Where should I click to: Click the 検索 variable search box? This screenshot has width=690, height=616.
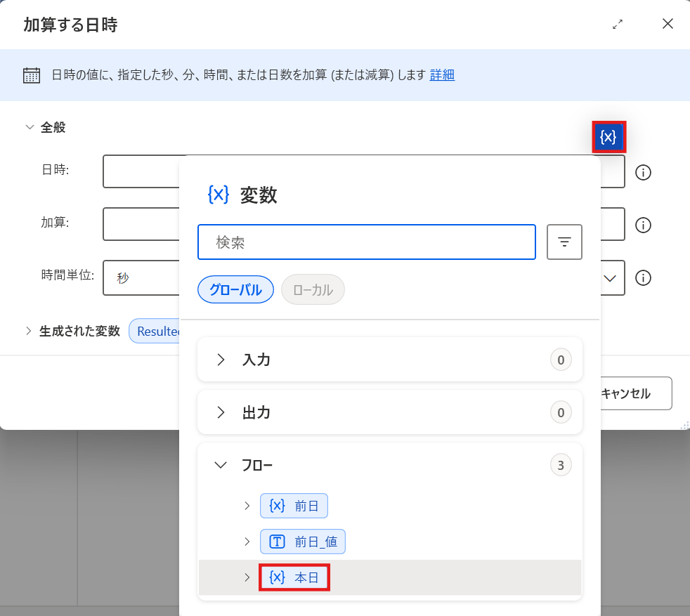pos(367,242)
